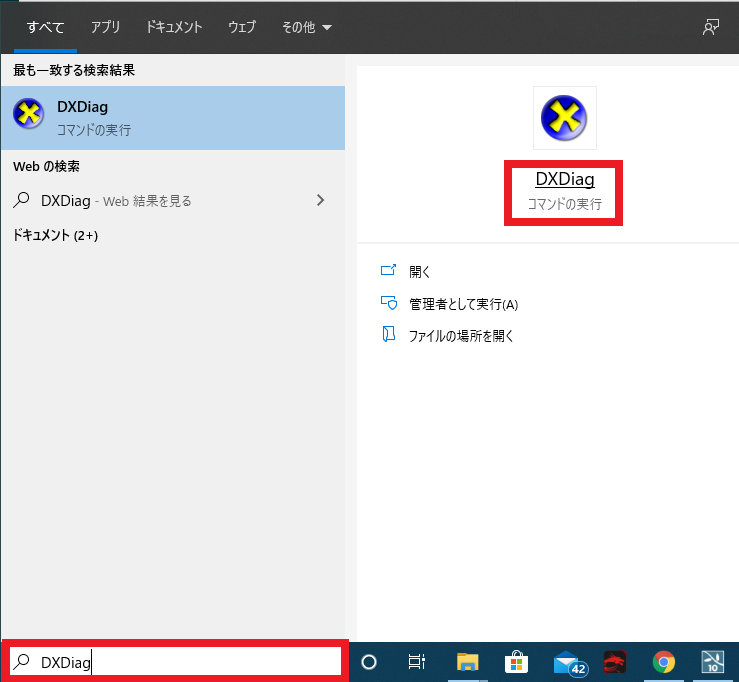Click the open window icon next to 開く

click(x=388, y=270)
